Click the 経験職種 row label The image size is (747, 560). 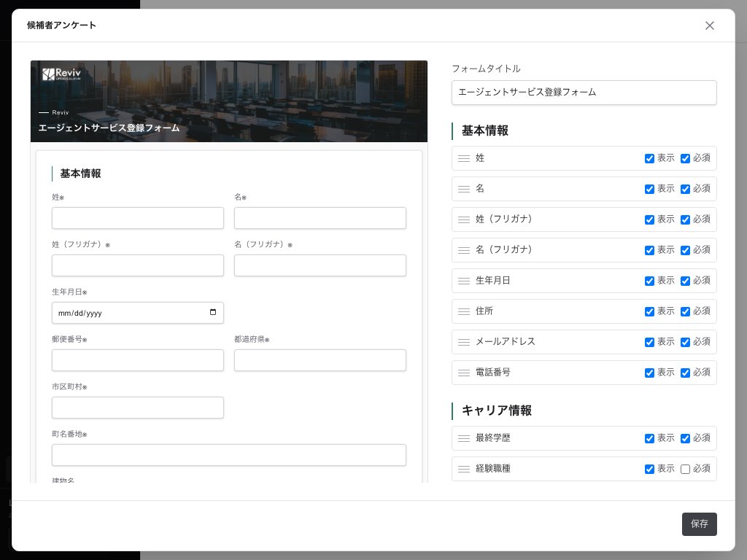coord(493,469)
